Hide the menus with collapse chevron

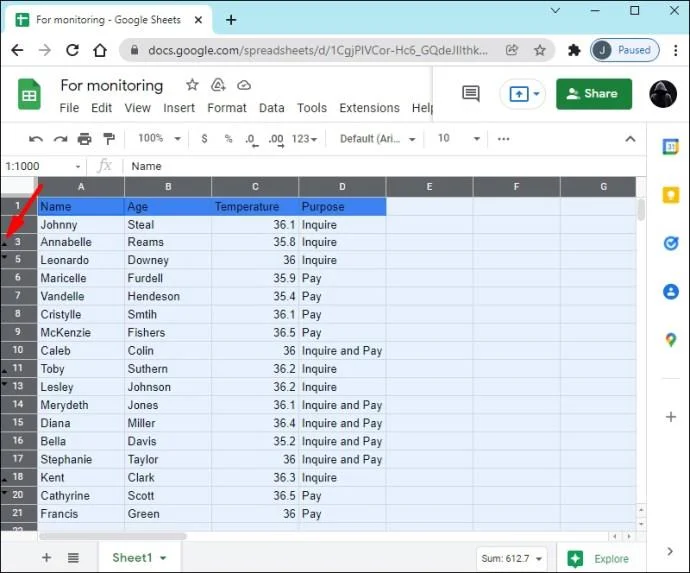[630, 139]
